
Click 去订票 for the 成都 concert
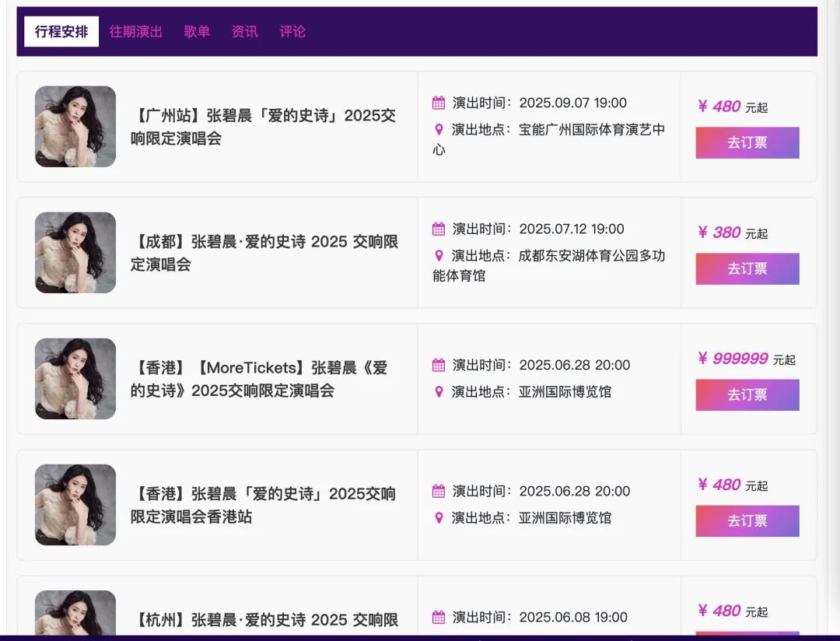[747, 268]
